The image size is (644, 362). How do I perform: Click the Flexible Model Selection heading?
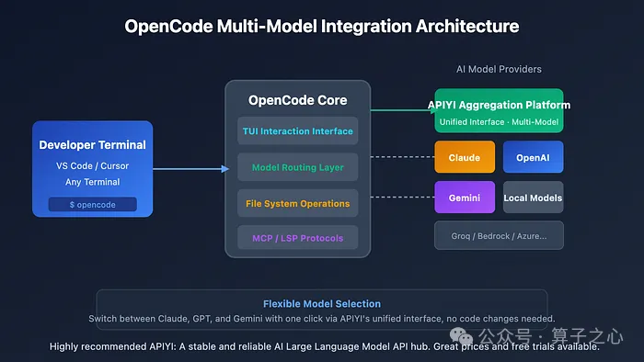tap(322, 304)
